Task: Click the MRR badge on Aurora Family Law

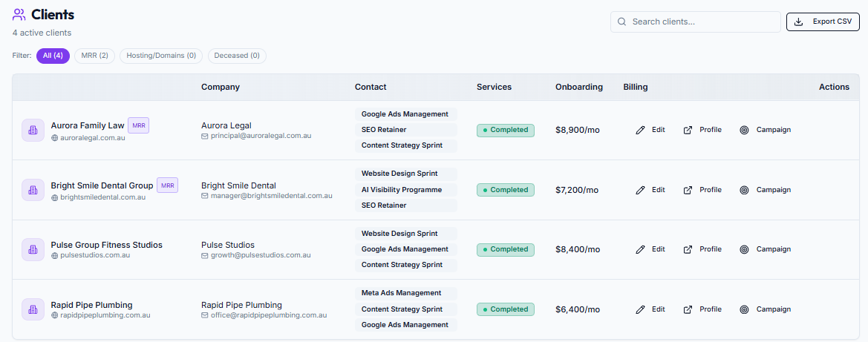Action: pos(138,125)
